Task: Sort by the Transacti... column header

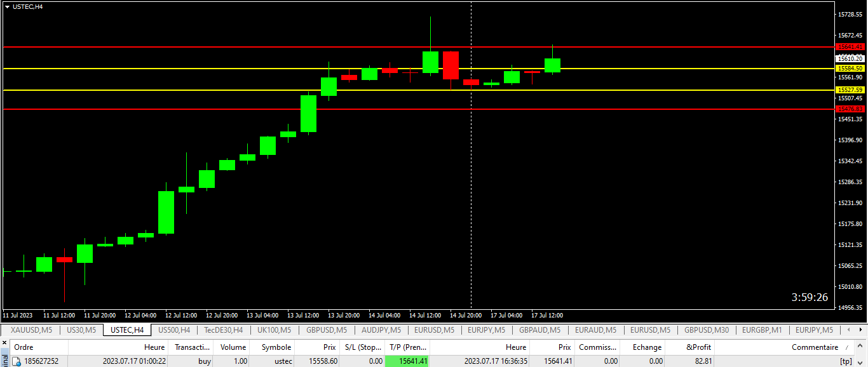Action: tap(191, 347)
